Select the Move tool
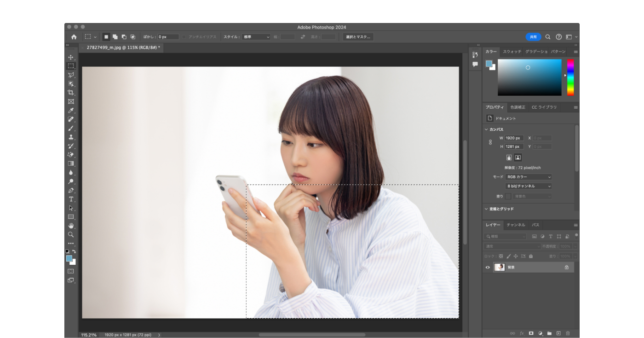The image size is (644, 338). (x=71, y=58)
